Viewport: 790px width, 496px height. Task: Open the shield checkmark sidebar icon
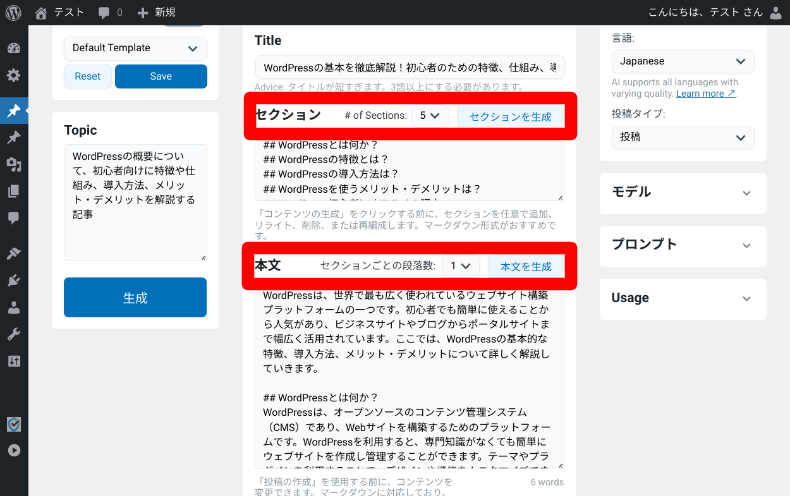pyautogui.click(x=14, y=424)
